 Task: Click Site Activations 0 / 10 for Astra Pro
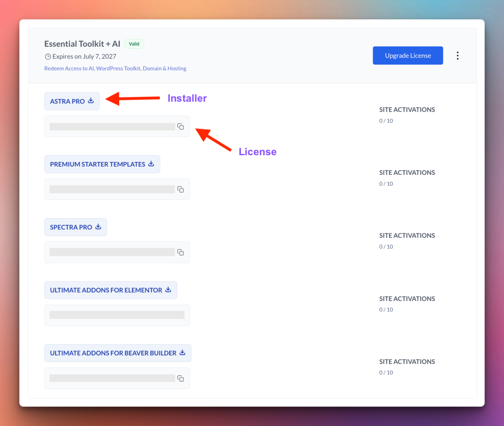[407, 115]
